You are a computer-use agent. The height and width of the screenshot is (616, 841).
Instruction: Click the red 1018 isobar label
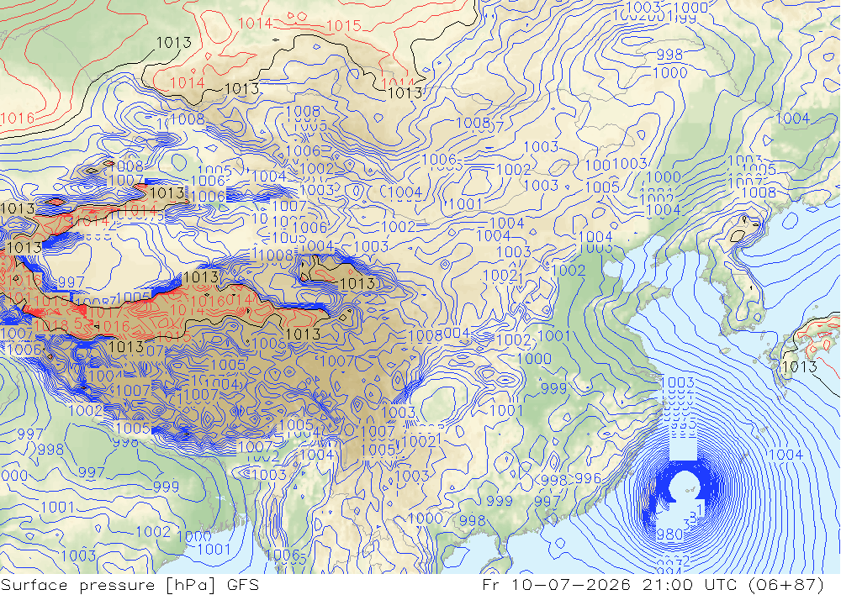[x=51, y=325]
